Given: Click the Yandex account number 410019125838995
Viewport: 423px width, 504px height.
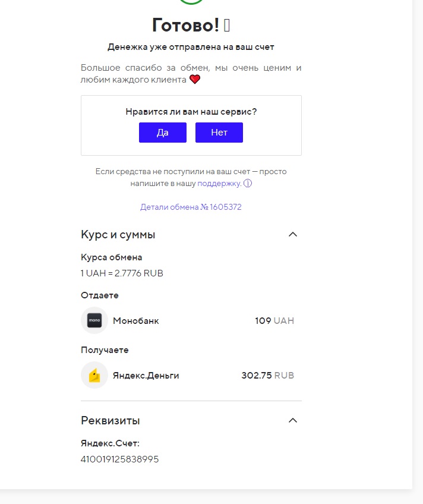Looking at the screenshot, I should 119,459.
